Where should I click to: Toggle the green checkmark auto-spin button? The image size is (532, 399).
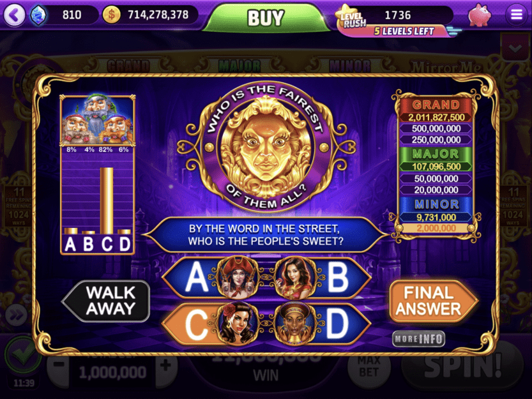point(22,354)
